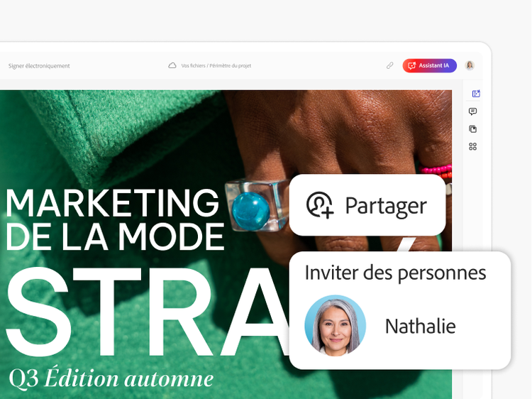Open the pages panel icon in right sidebar
532x399 pixels.
click(x=472, y=129)
